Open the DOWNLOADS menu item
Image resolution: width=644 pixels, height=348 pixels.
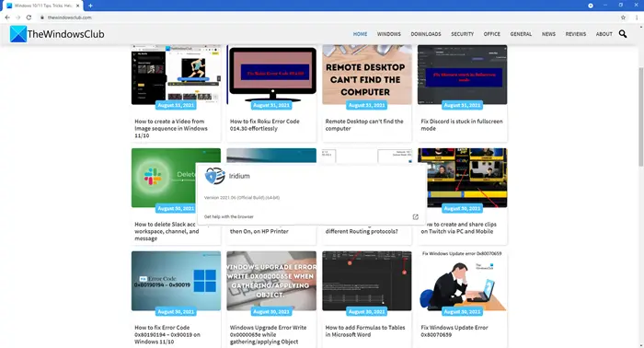coord(426,34)
